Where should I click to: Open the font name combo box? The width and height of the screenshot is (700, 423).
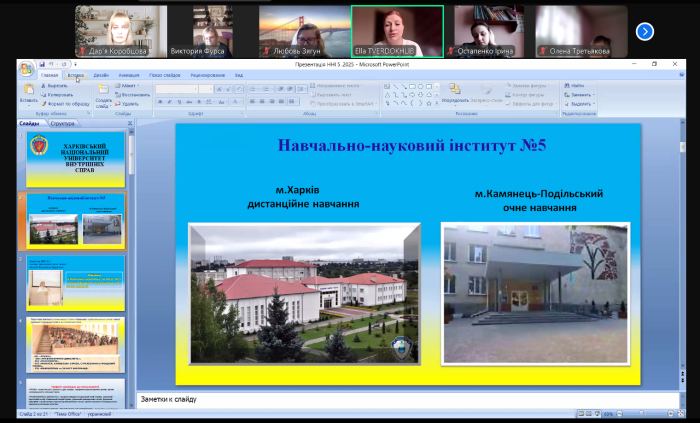[177, 89]
